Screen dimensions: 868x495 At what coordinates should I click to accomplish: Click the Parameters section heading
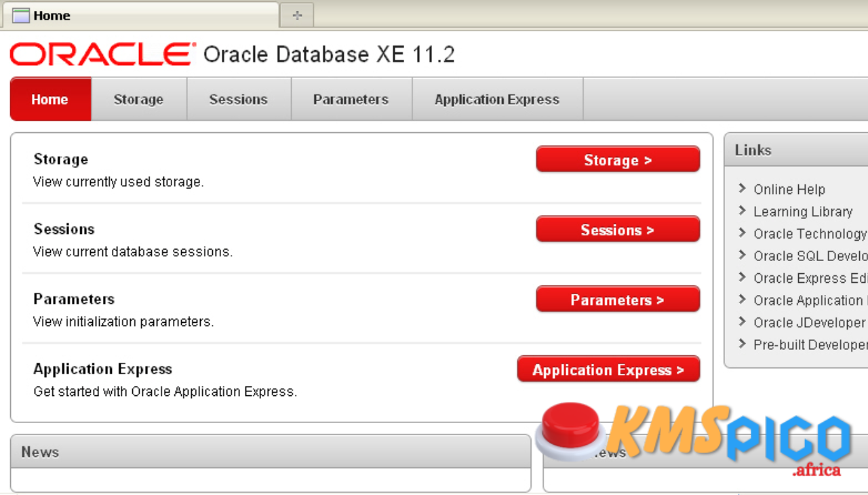coord(74,299)
